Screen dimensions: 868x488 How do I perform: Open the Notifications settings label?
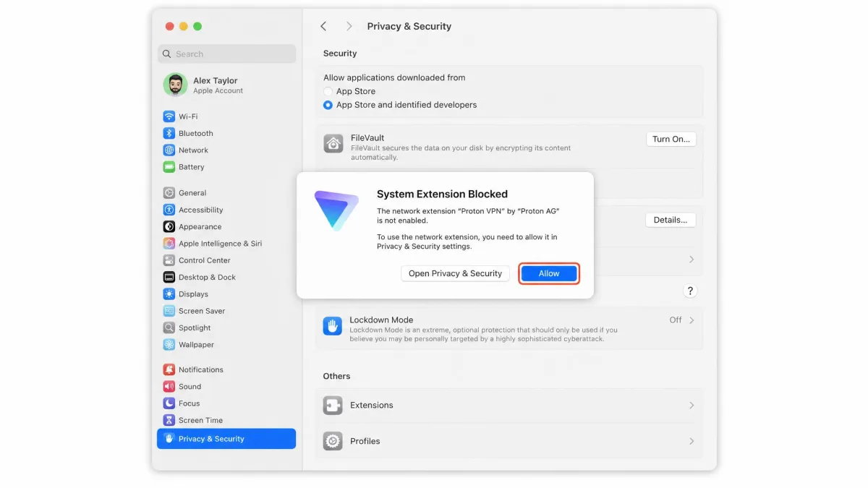tap(201, 369)
